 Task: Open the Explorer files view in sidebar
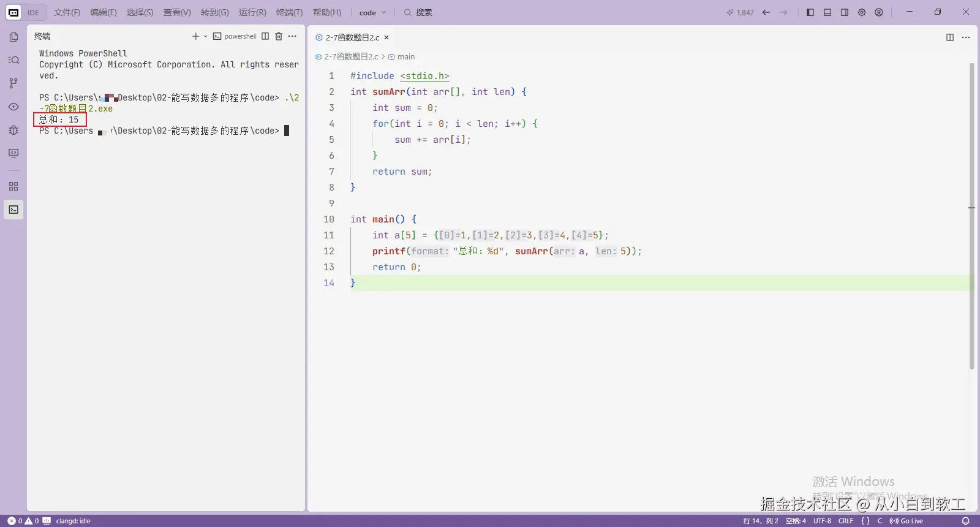tap(13, 37)
